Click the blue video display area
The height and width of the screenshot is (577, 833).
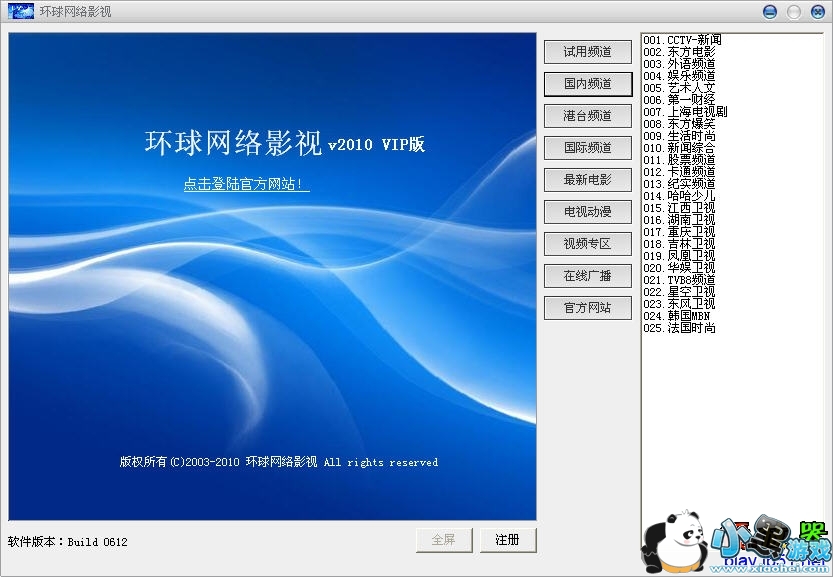pyautogui.click(x=272, y=276)
